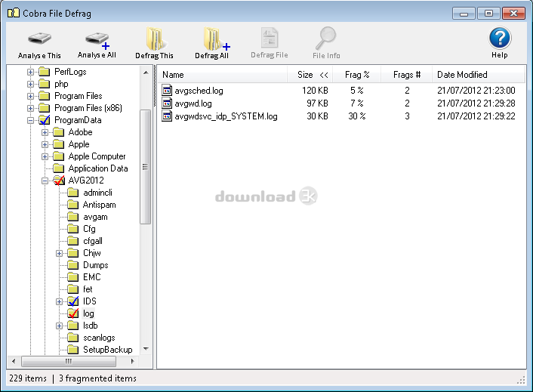Expand the Program Files (x86) node
This screenshot has height=392, width=533.
coord(31,109)
